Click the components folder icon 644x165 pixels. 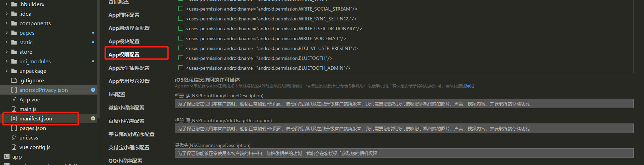coord(14,23)
